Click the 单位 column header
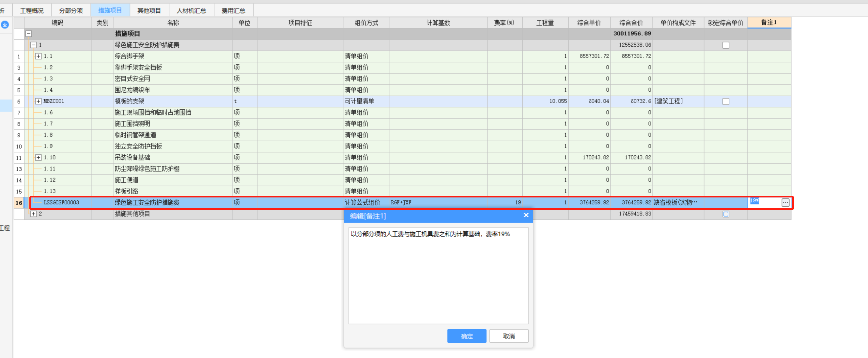The image size is (868, 358). [x=245, y=23]
